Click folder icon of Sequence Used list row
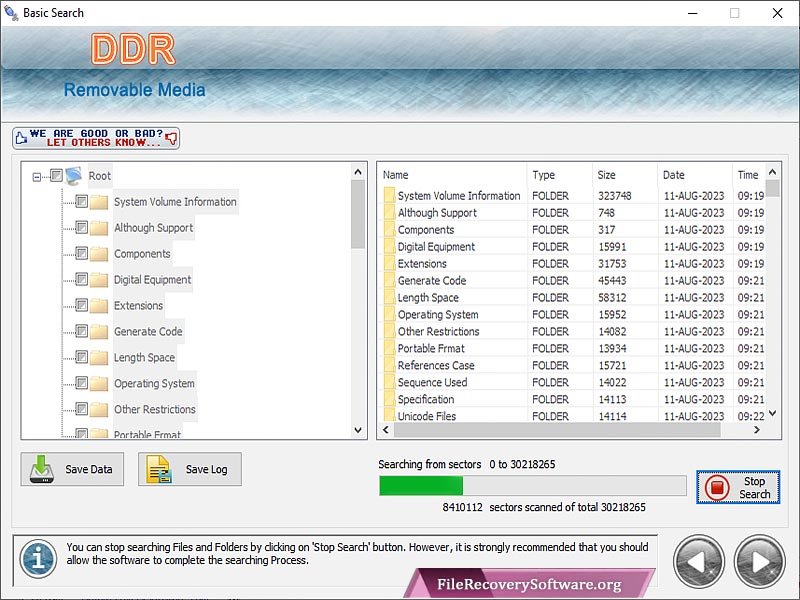The height and width of the screenshot is (600, 800). [389, 382]
